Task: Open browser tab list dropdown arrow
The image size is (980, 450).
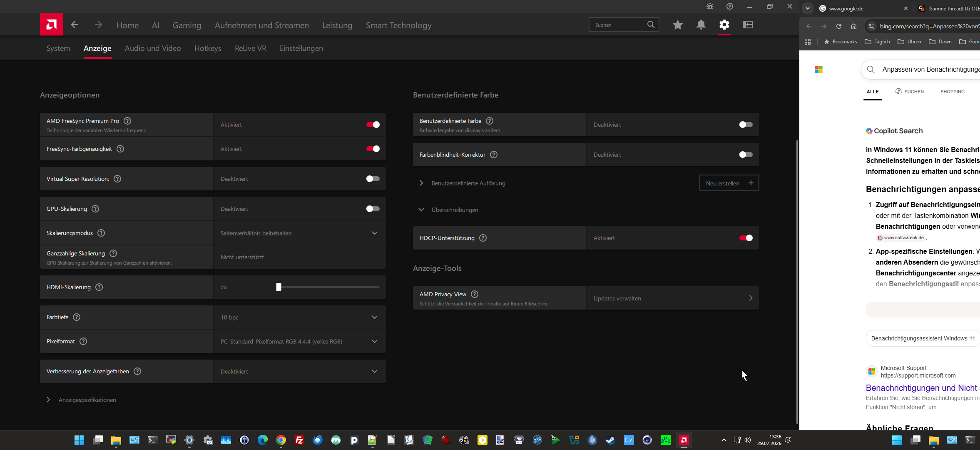Action: click(807, 8)
